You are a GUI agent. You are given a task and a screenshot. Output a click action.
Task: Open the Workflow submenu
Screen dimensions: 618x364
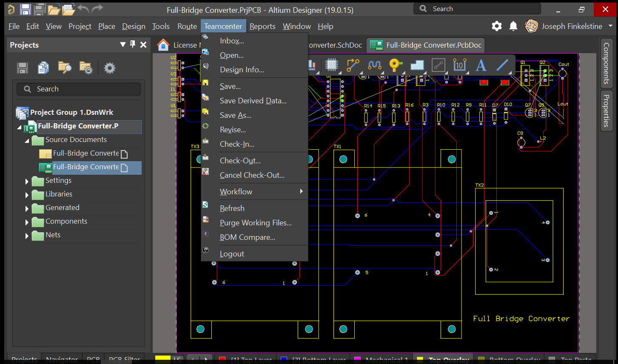pos(254,192)
